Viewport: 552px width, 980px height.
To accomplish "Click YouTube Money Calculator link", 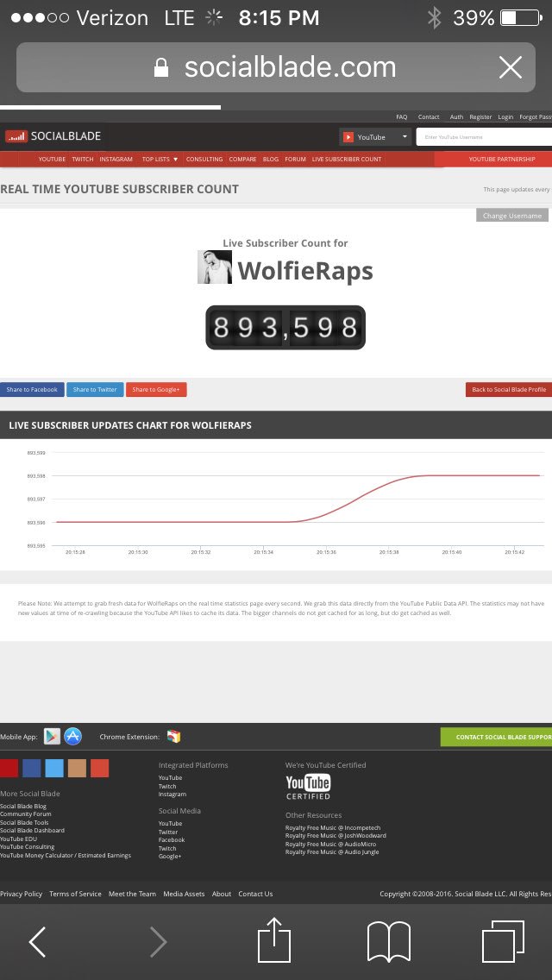I will (66, 855).
